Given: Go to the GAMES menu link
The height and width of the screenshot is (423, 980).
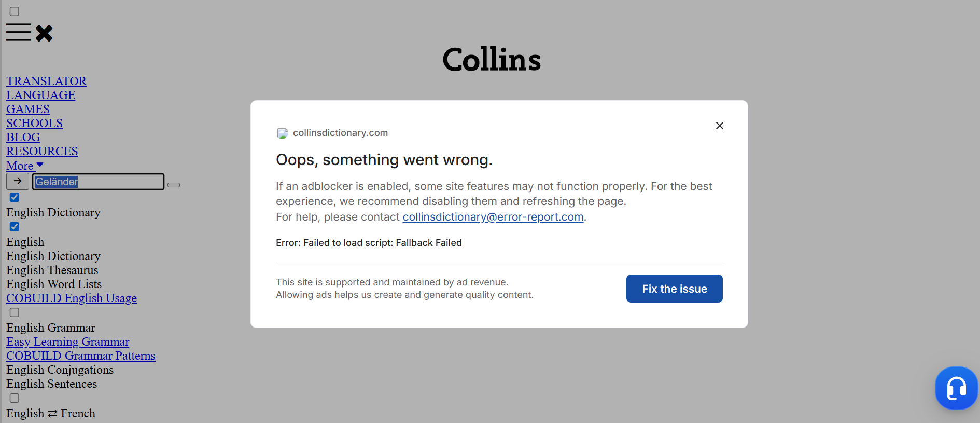Looking at the screenshot, I should [x=28, y=110].
